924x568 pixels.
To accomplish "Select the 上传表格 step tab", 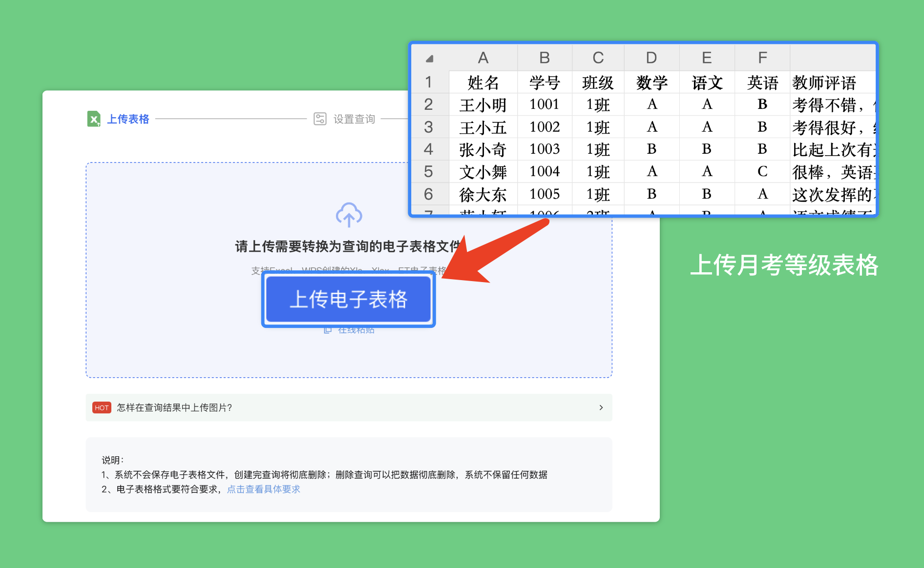I will click(x=128, y=119).
